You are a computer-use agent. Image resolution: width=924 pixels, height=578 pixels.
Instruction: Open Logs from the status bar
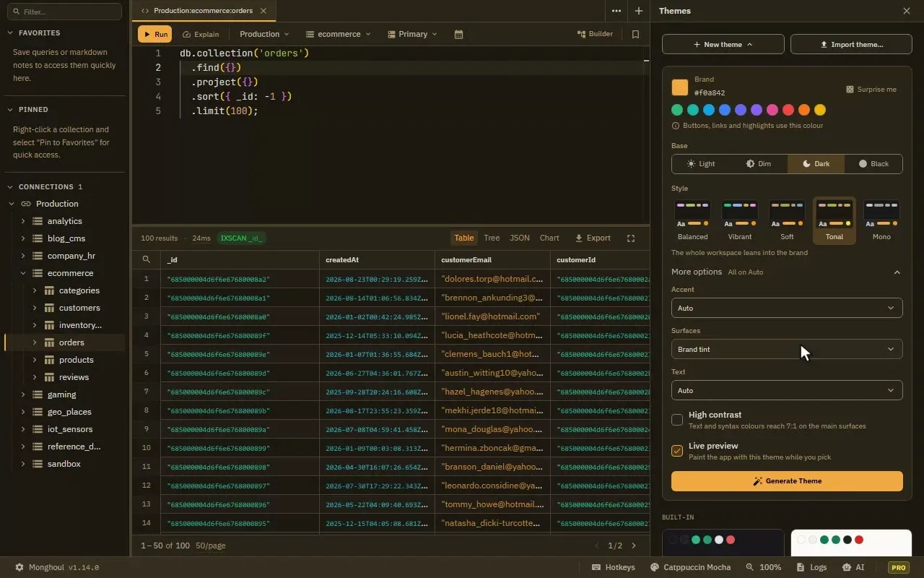812,568
